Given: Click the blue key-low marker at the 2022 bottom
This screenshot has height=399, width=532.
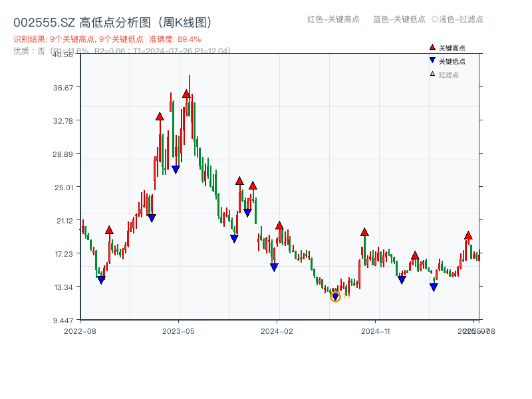Looking at the screenshot, I should pos(100,280).
